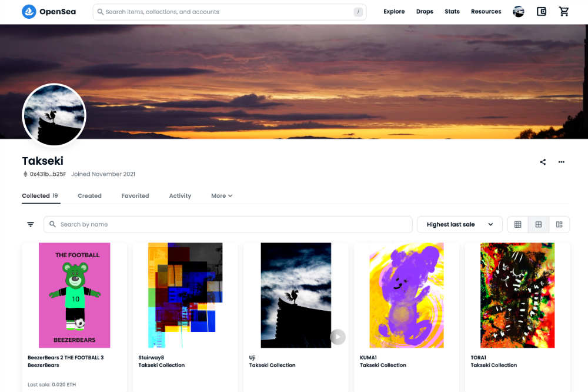Open Takseki Collection under Stairway8
Viewport: 588px width, 392px height.
coord(162,365)
